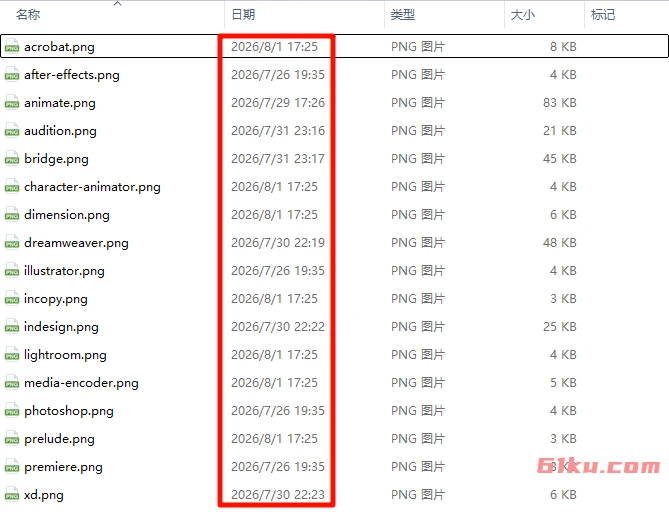Sort files by the 类型 column header
669x516 pixels.
(403, 15)
